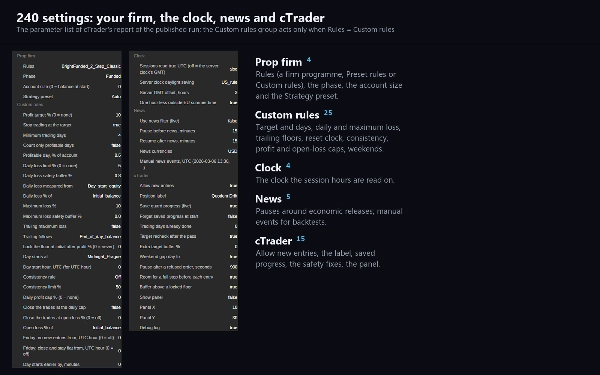Click the title '240 settings: your firm...'

[x=171, y=18]
